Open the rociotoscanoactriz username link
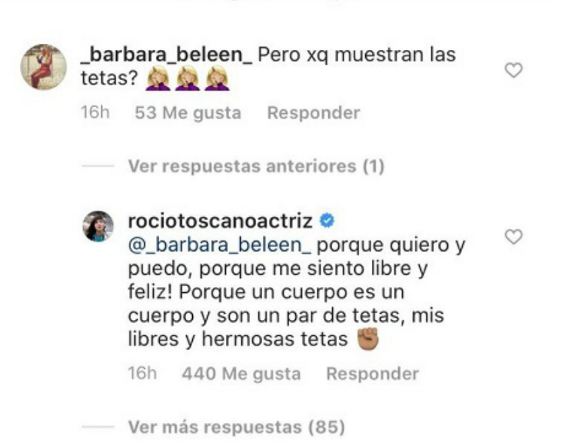 220,221
